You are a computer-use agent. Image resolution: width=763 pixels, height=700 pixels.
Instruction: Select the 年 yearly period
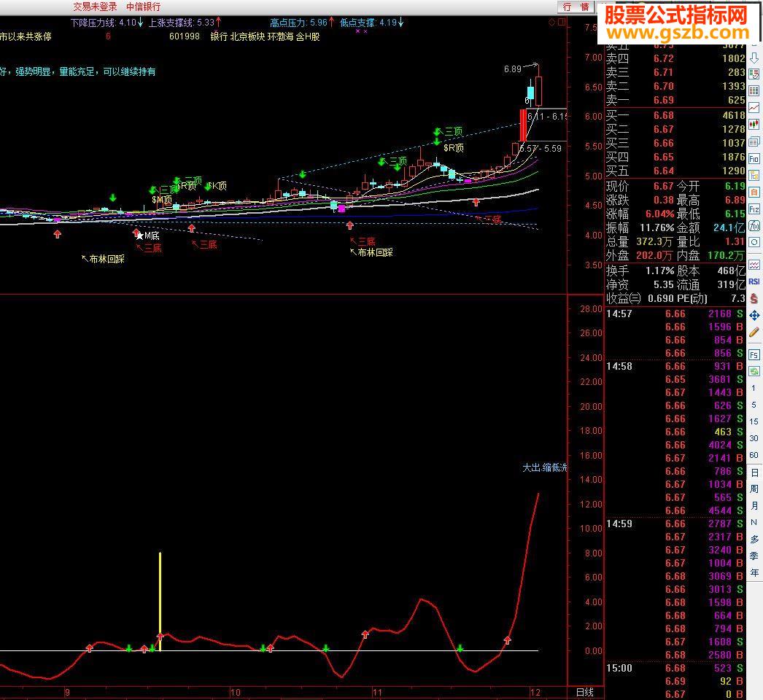754,573
